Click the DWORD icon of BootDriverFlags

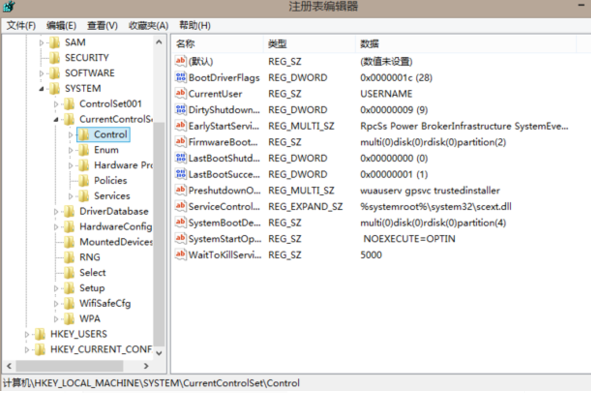[x=181, y=77]
